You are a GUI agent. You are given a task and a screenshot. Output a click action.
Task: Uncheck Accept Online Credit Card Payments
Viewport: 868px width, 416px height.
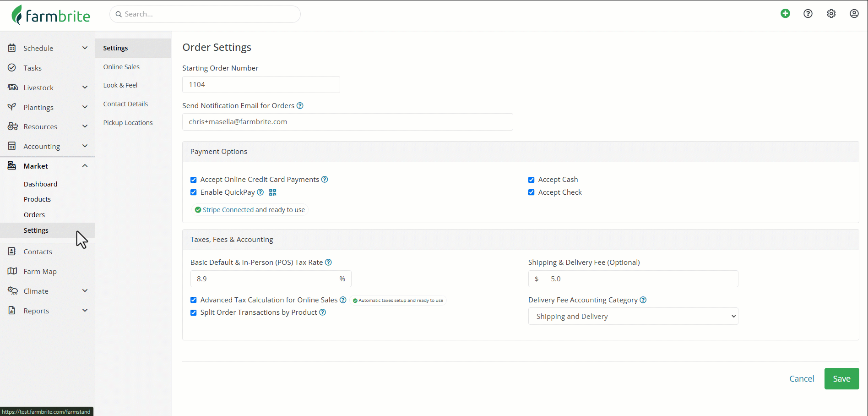pyautogui.click(x=194, y=180)
